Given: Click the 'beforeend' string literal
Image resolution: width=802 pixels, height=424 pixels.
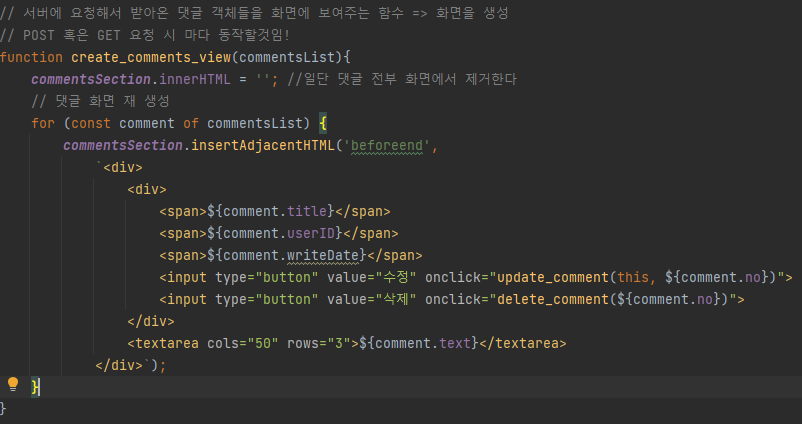Looking at the screenshot, I should (387, 145).
